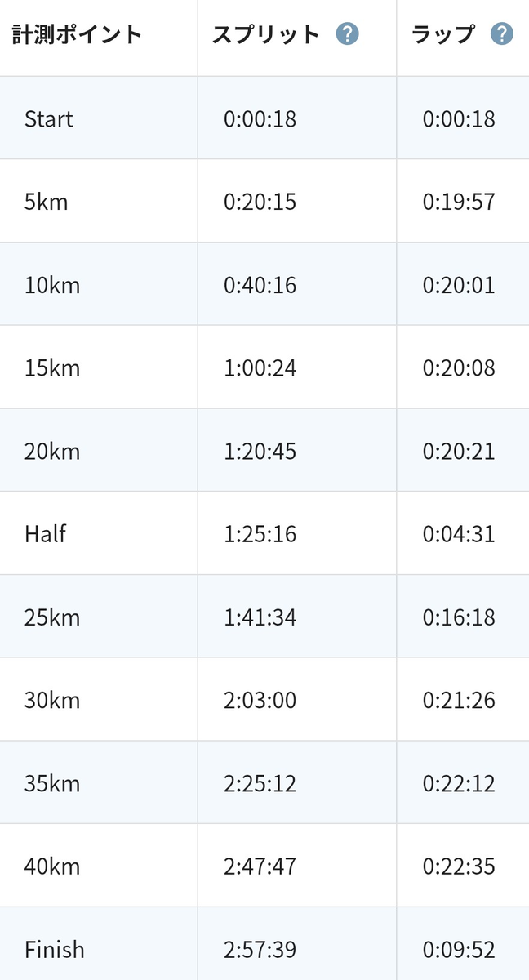Select the Finish lap time 0:09:52
529x980 pixels.
[459, 950]
